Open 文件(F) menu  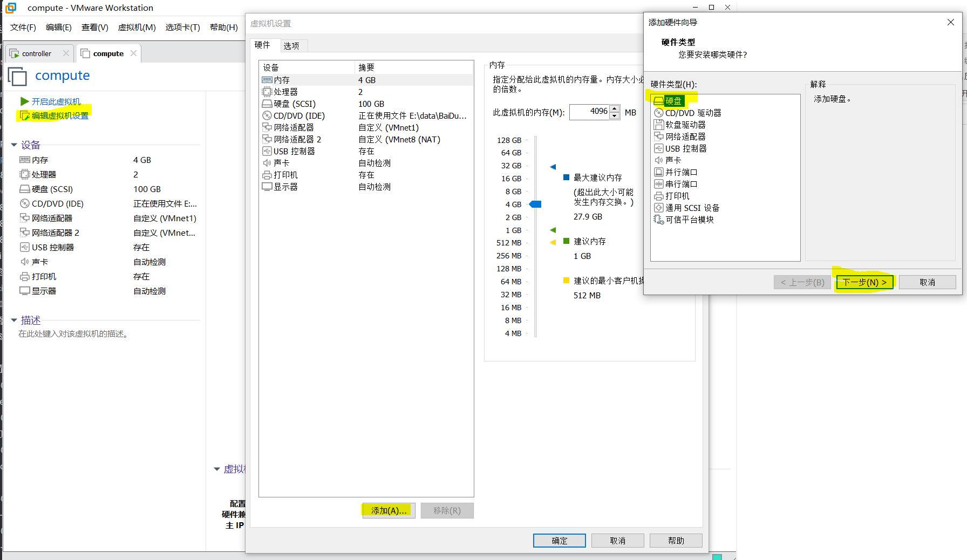click(x=23, y=28)
